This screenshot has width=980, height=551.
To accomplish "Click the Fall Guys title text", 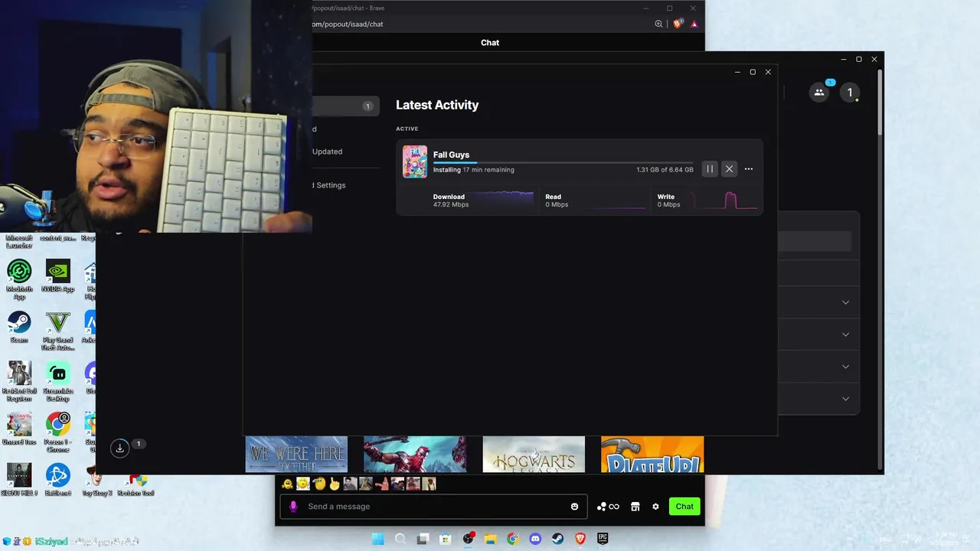I will [x=451, y=155].
